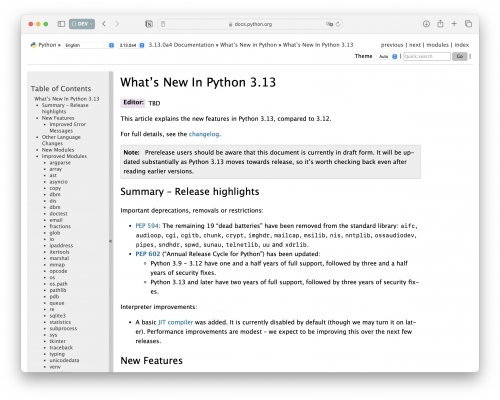500x400 pixels.
Task: Open the Share icon menu
Action: coord(440,24)
